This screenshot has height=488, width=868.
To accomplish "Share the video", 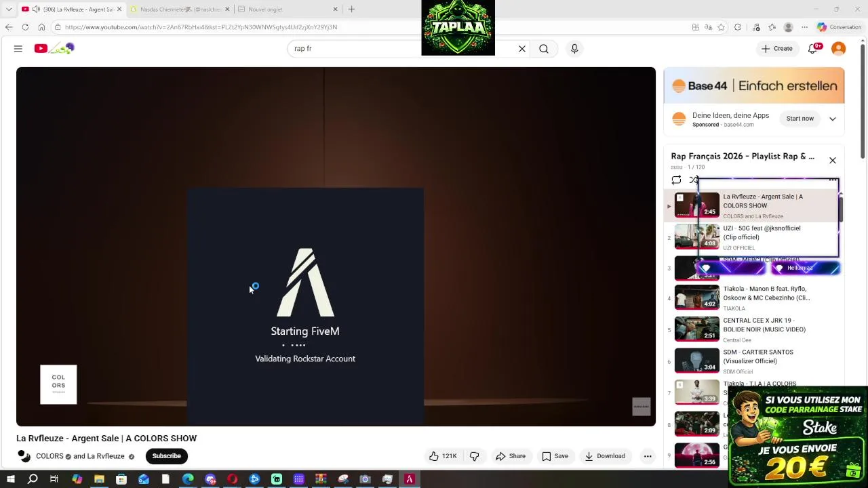I will coord(511,456).
